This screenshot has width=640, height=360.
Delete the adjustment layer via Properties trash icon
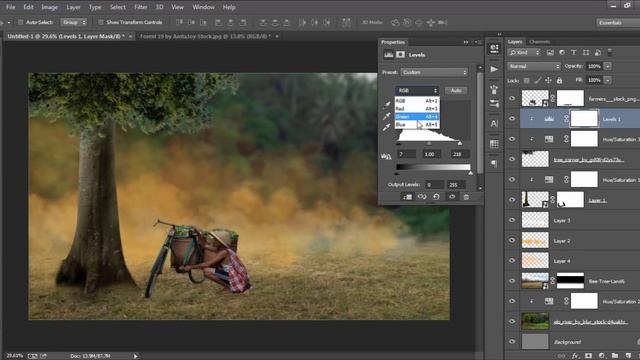pyautogui.click(x=466, y=197)
